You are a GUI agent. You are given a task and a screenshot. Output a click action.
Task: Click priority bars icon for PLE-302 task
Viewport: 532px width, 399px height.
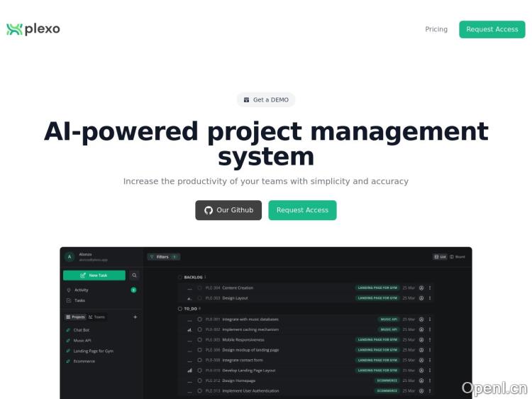(189, 329)
